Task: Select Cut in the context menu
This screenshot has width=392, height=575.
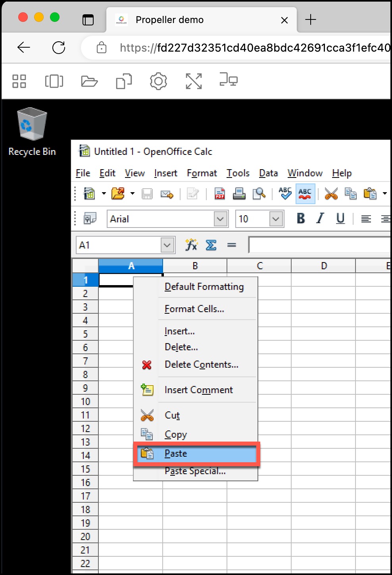Action: [196, 415]
